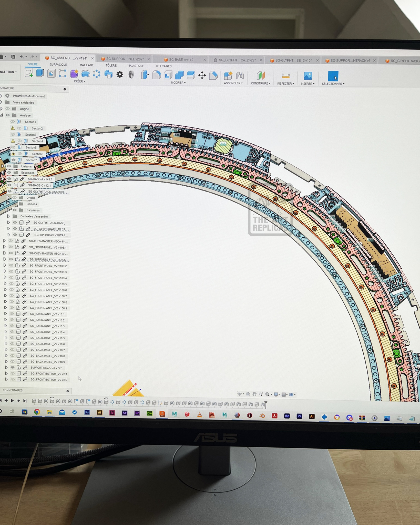Screen dimensions: 420x525
Task: Expand Contextes d'ensemble node
Action: [x=8, y=216]
